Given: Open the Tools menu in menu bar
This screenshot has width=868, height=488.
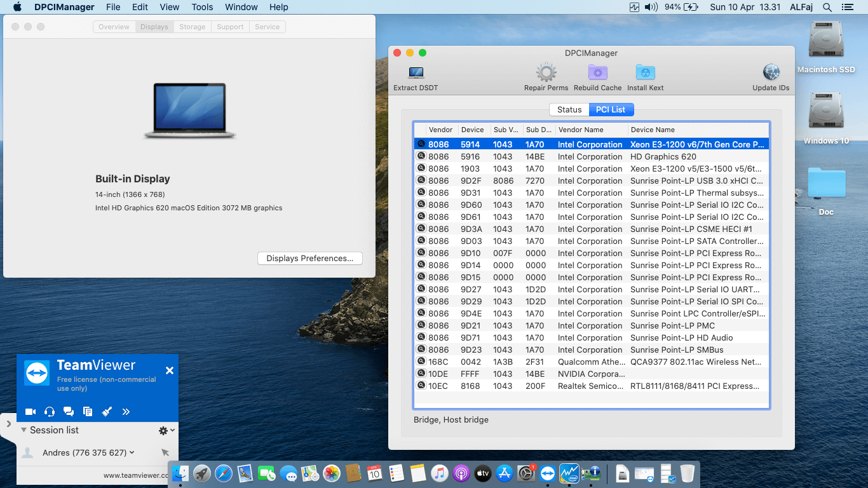Looking at the screenshot, I should pos(202,7).
